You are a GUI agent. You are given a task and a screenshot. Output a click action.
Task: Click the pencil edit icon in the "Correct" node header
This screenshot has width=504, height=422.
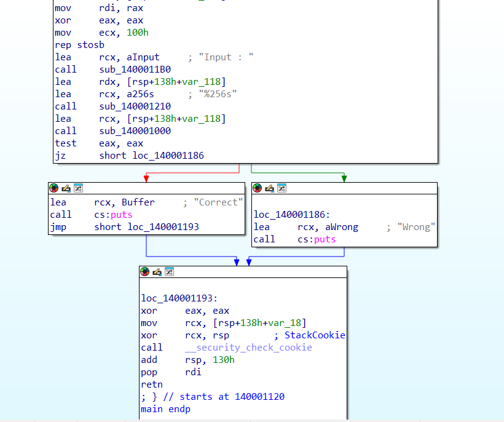click(66, 188)
